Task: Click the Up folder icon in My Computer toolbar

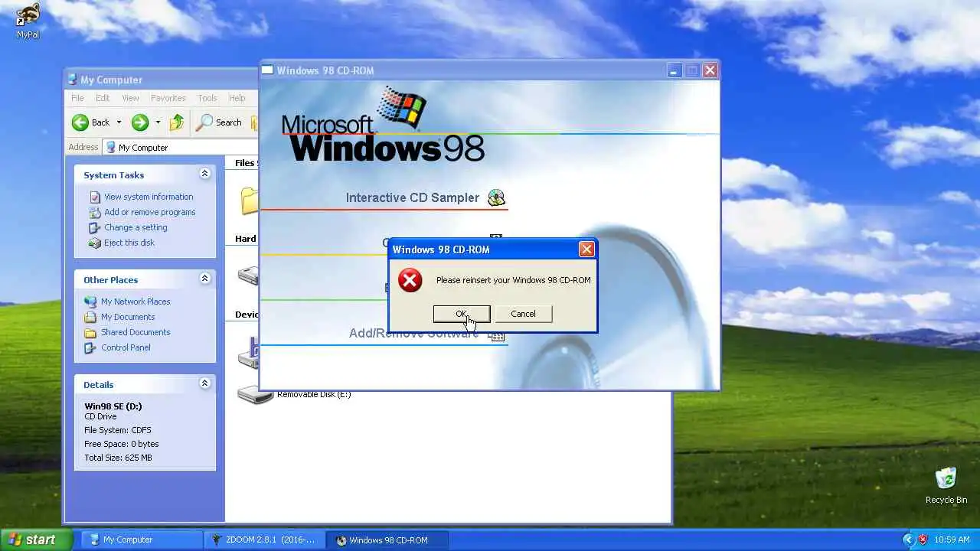Action: point(177,122)
